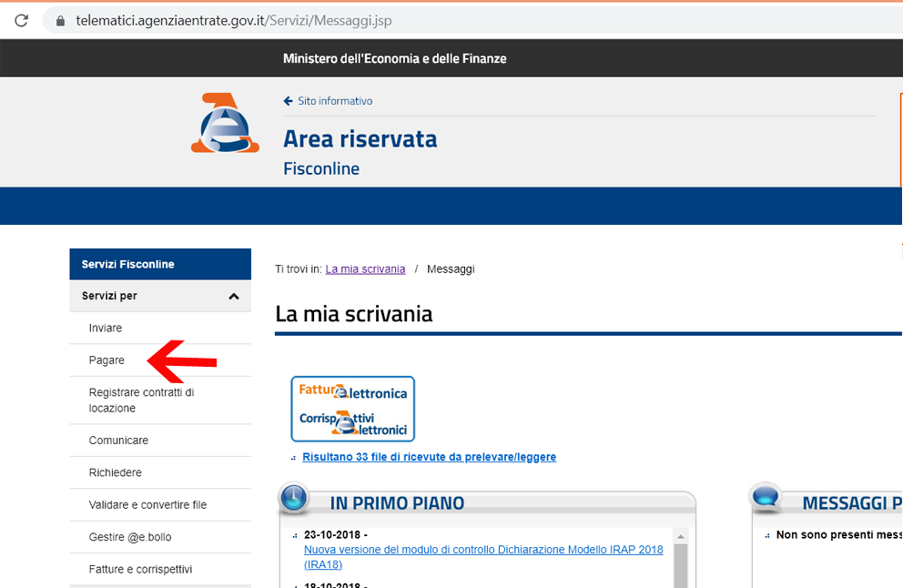Select the Servizi Fisconline header
Image resolution: width=903 pixels, height=588 pixels.
coord(160,264)
